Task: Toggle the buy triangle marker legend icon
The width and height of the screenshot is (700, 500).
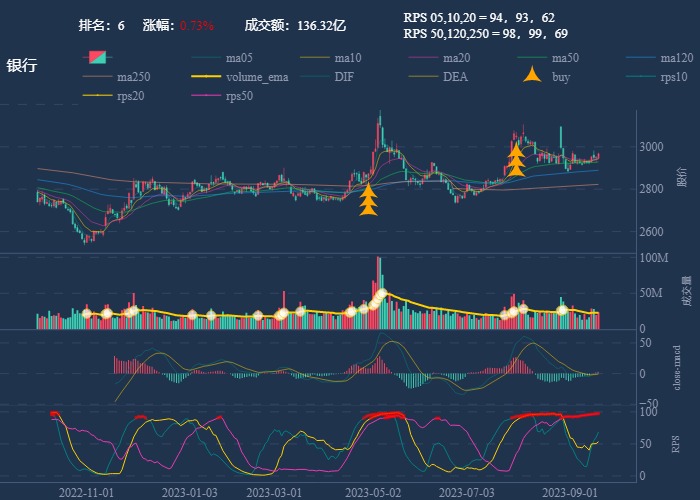Action: [532, 77]
